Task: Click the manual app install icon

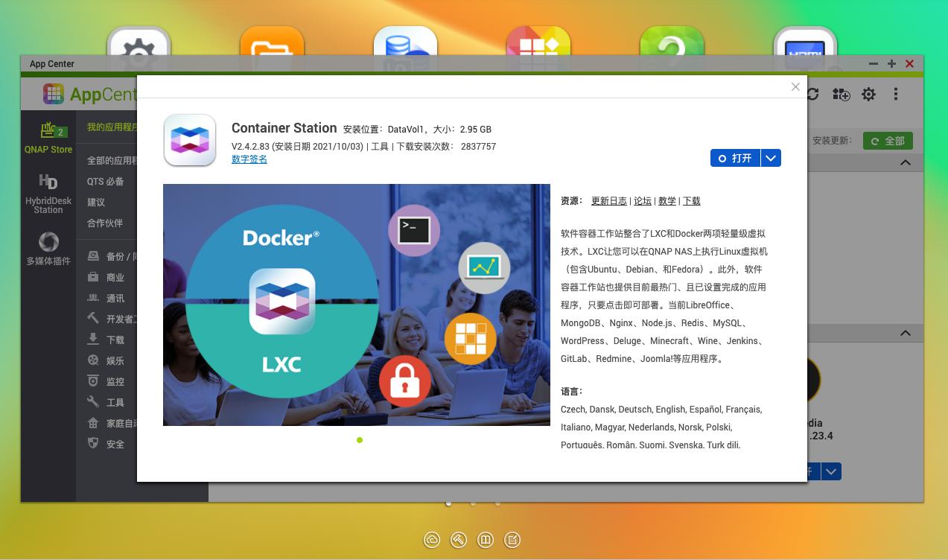Action: pos(841,94)
